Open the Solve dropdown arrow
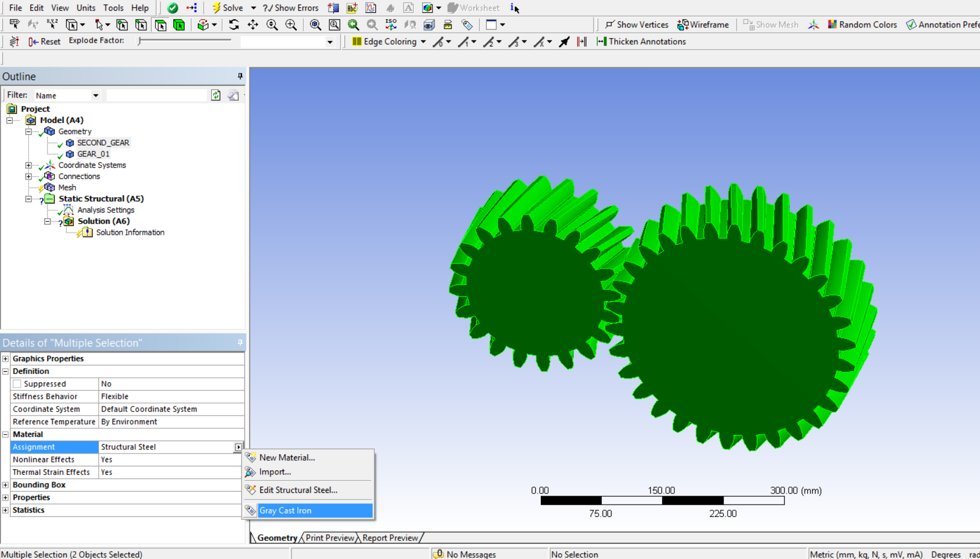Screen dimensions: 980x559 pos(253,8)
